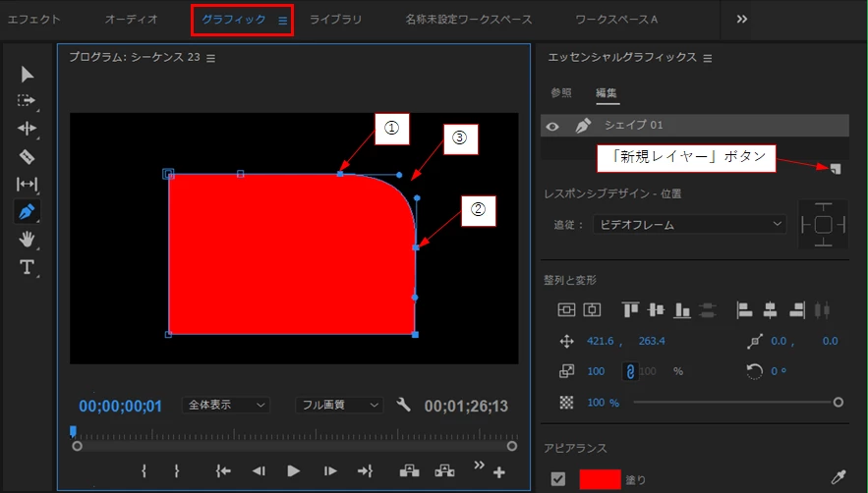Open the ビデオフレーム pin-to dropdown
868x493 pixels.
690,225
